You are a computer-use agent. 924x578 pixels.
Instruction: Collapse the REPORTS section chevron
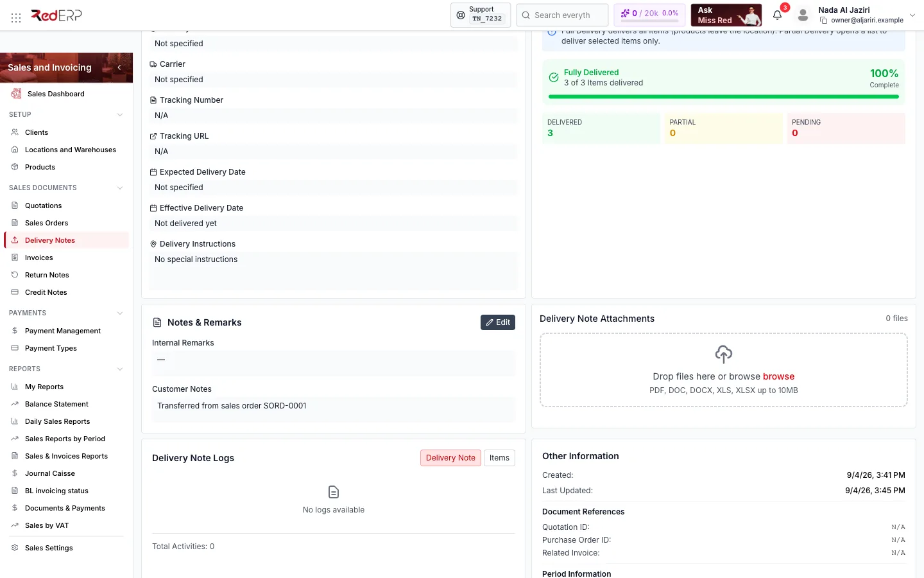(120, 369)
